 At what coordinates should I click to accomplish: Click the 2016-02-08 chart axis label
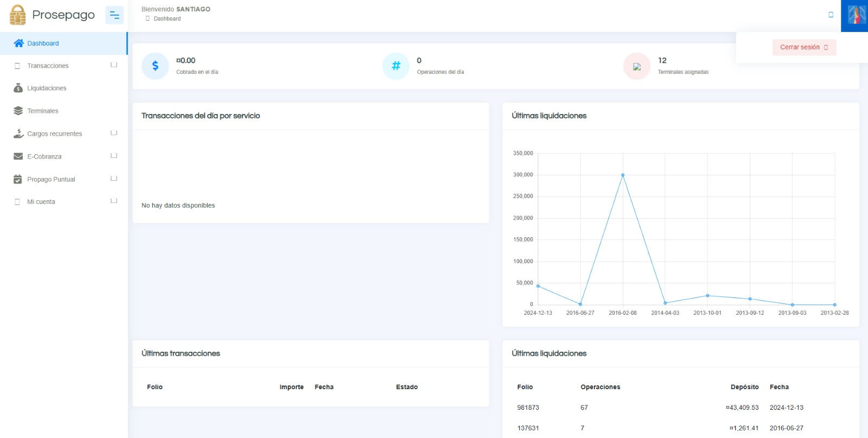(x=623, y=313)
